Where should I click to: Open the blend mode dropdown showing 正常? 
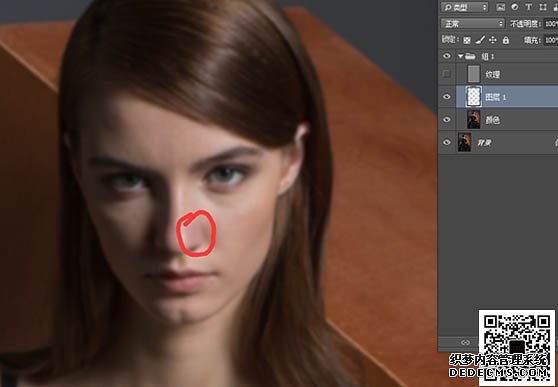click(x=473, y=23)
